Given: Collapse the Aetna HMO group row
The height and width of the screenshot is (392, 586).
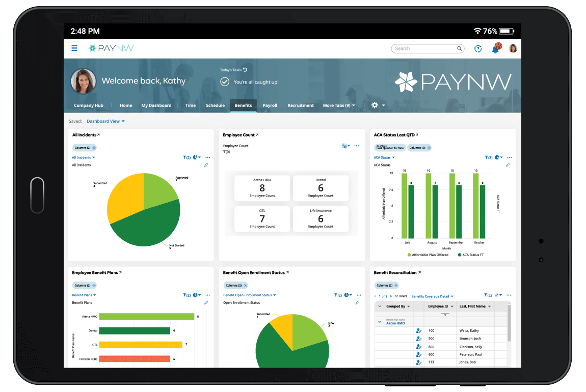Looking at the screenshot, I should (x=380, y=322).
